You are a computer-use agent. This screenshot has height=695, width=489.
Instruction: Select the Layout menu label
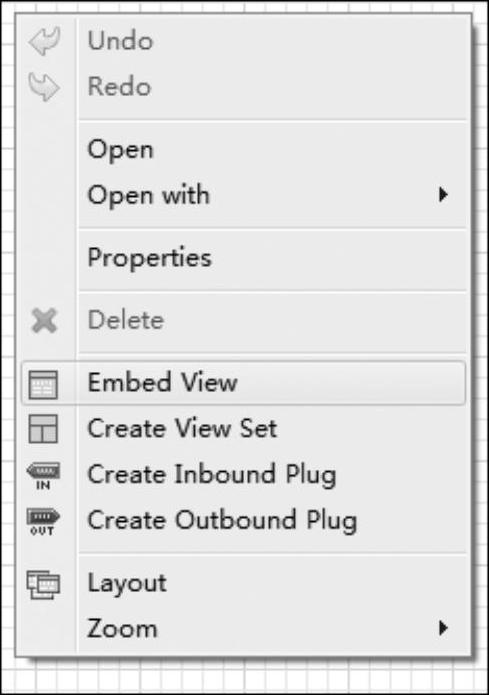127,584
